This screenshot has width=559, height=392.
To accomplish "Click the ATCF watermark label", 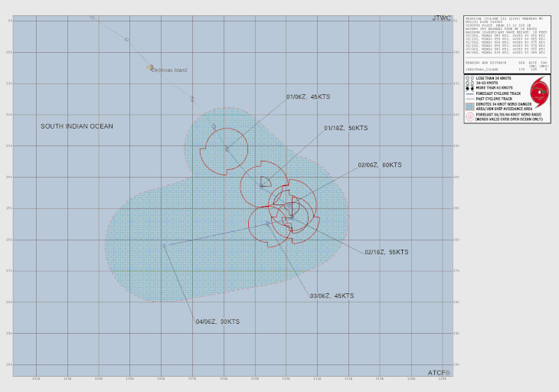I will coord(439,373).
